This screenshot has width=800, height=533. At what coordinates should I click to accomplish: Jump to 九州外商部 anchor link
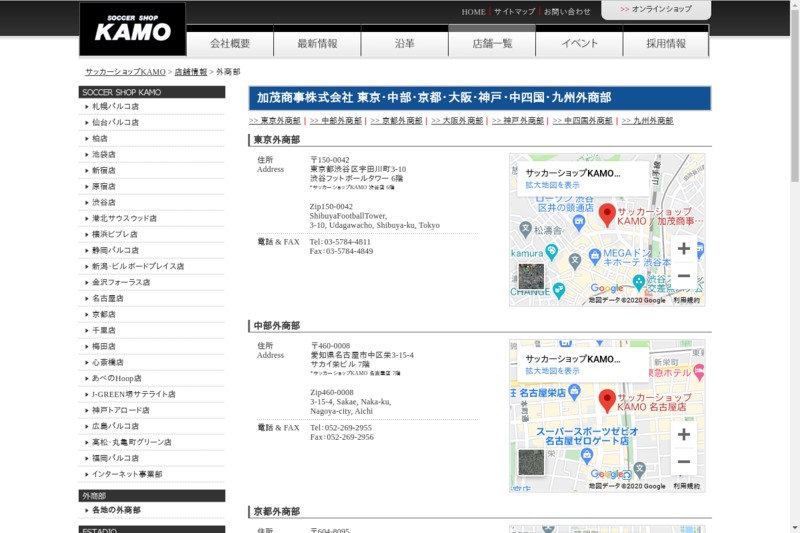point(647,121)
